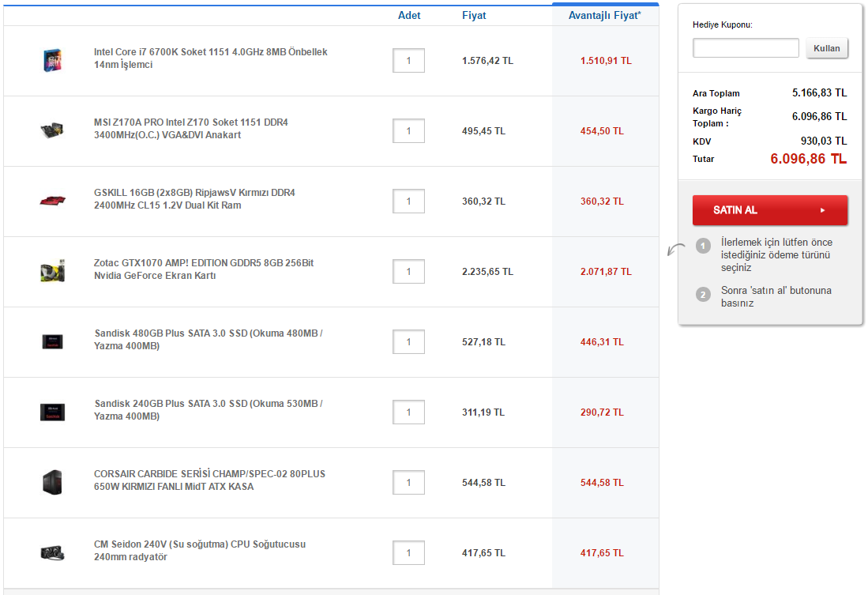Open the Sandisk 480GB Plus SSD link
The width and height of the screenshot is (868, 595).
[x=208, y=340]
